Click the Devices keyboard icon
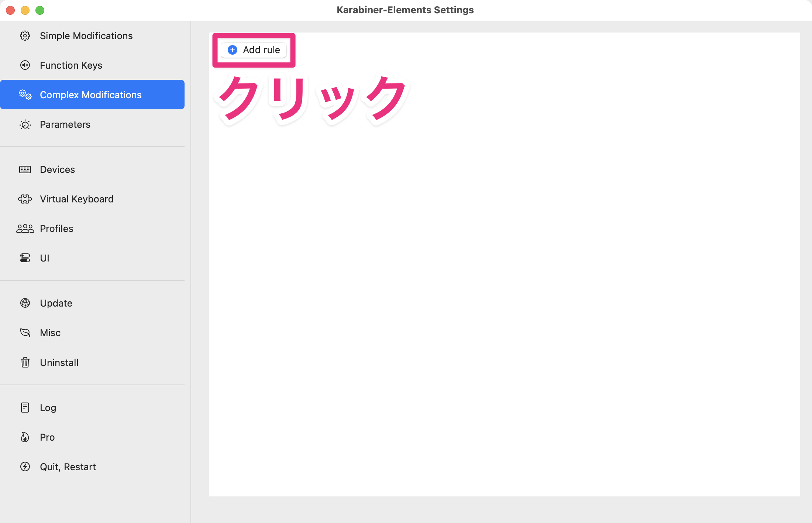Screen dimensions: 812x523 [x=25, y=169]
